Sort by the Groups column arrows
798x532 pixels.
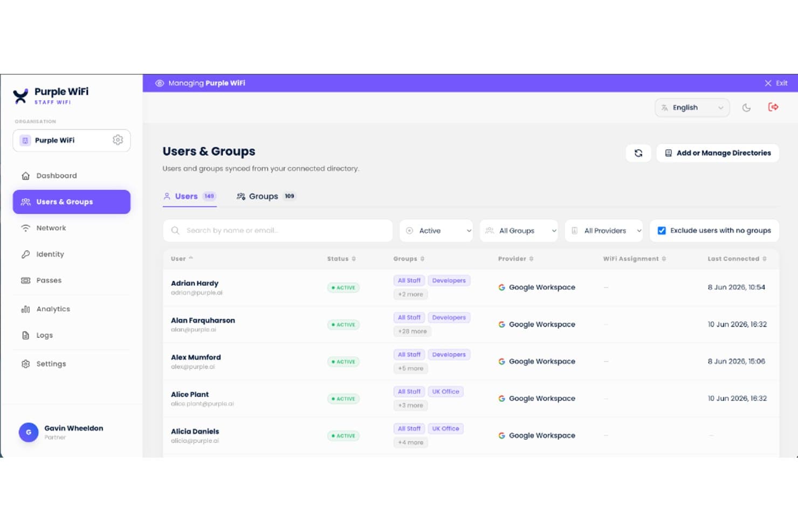coord(422,259)
